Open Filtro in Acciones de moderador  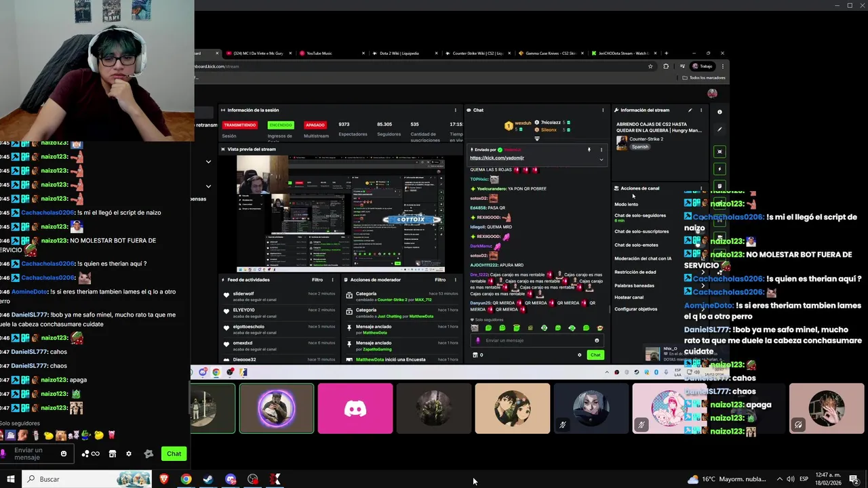pyautogui.click(x=440, y=279)
